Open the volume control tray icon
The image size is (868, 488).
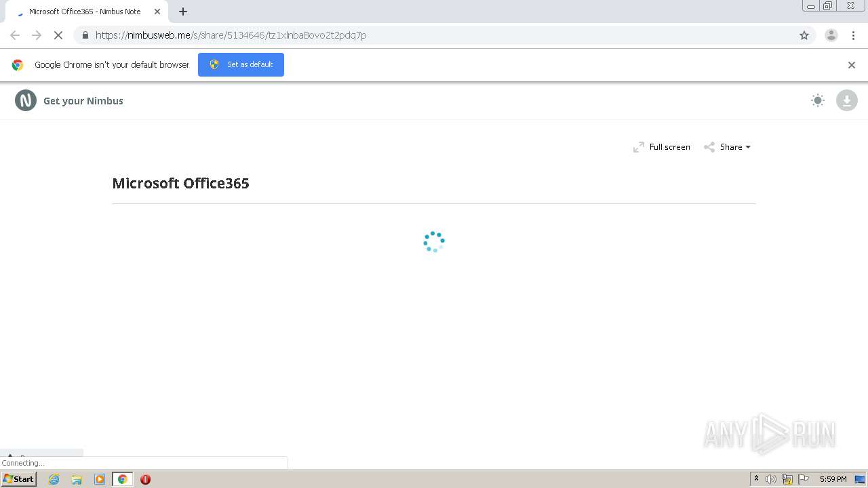tap(771, 479)
